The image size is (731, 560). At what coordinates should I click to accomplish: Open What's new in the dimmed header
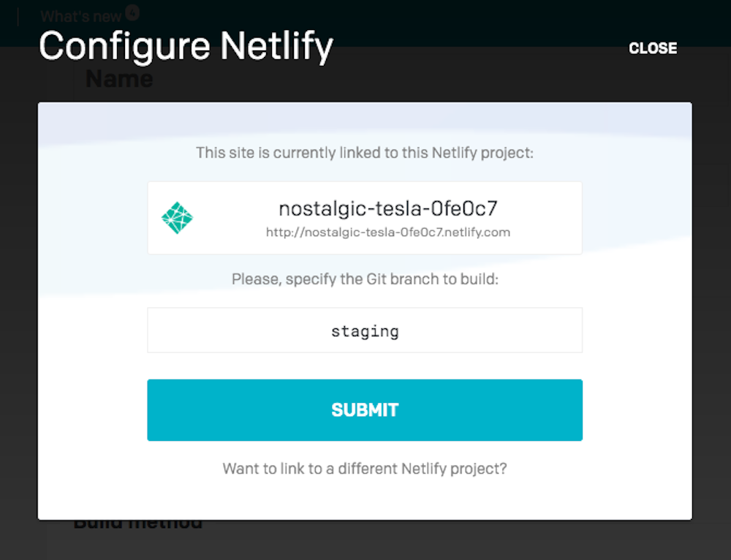pyautogui.click(x=80, y=16)
